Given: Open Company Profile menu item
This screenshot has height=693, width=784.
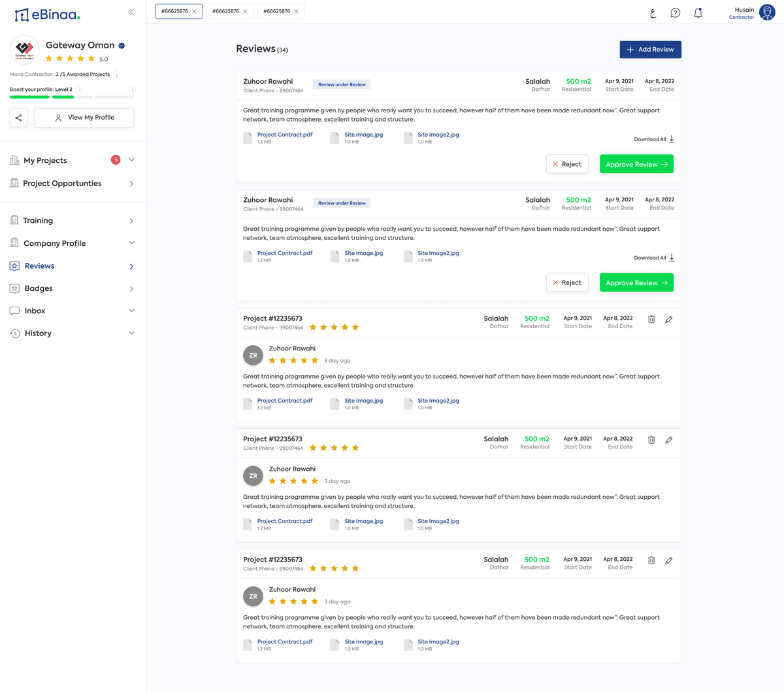Looking at the screenshot, I should (55, 243).
